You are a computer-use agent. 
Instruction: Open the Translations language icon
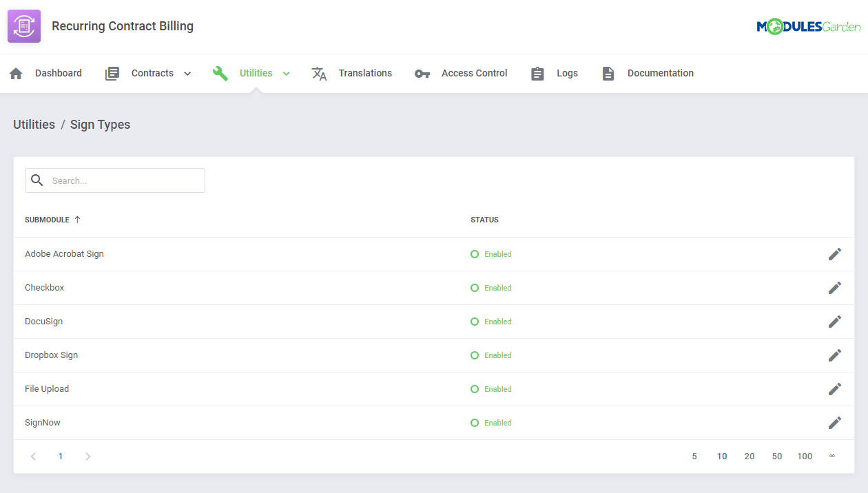pos(319,72)
